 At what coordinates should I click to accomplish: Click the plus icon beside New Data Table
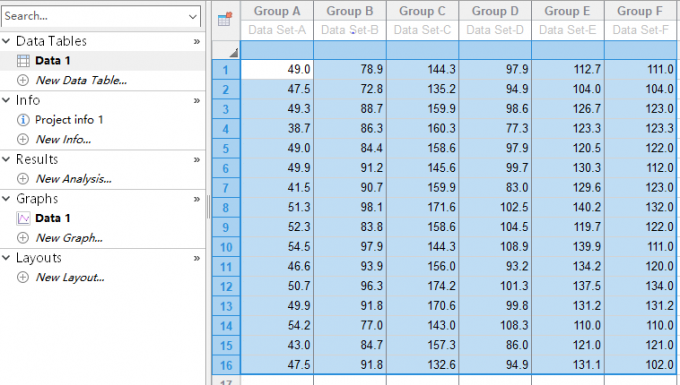pyautogui.click(x=23, y=80)
